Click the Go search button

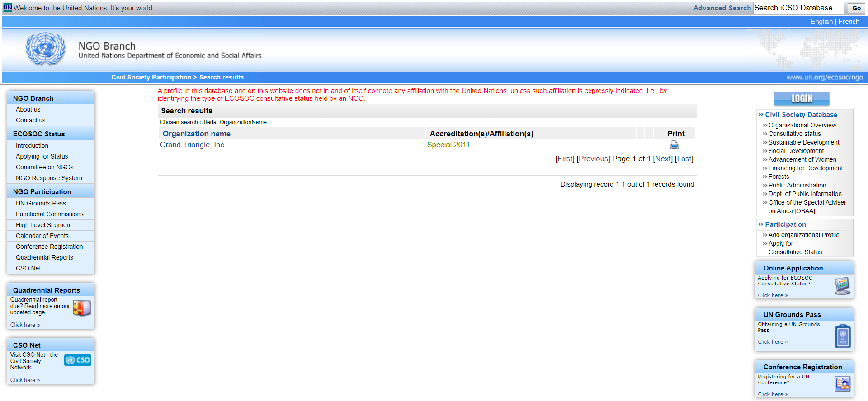click(x=856, y=8)
